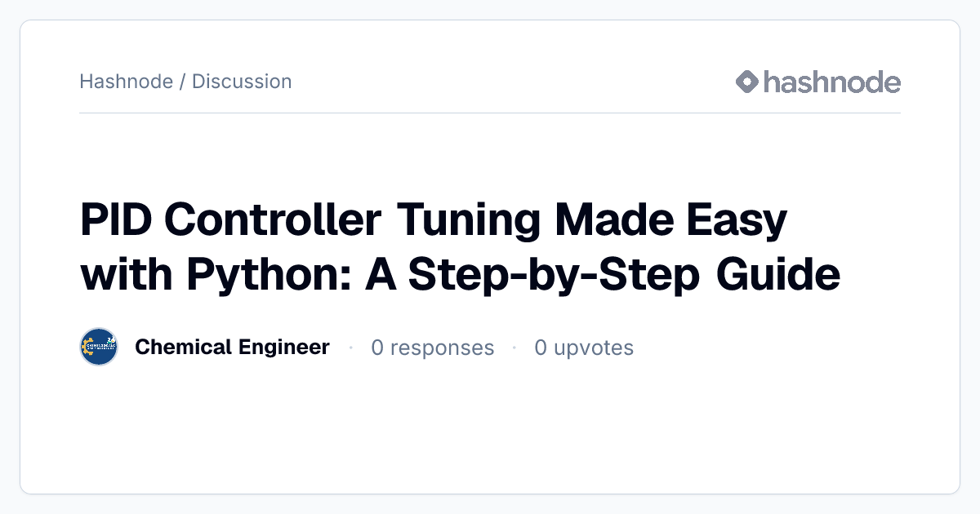The image size is (980, 514).
Task: Click the words PID Controller in the title
Action: 231,220
